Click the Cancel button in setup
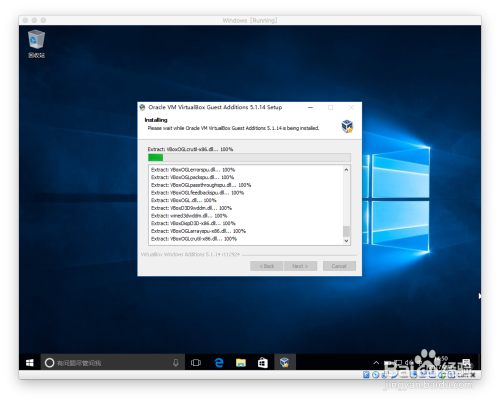 [x=339, y=266]
